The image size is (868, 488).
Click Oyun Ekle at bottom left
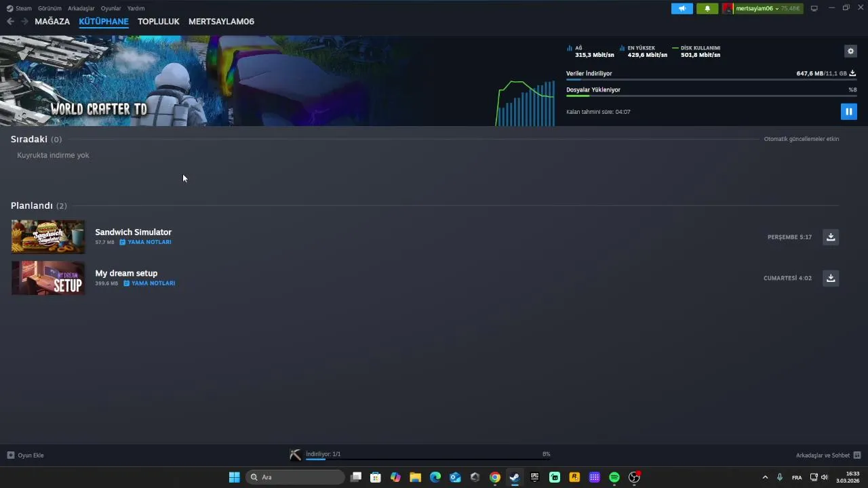click(25, 455)
